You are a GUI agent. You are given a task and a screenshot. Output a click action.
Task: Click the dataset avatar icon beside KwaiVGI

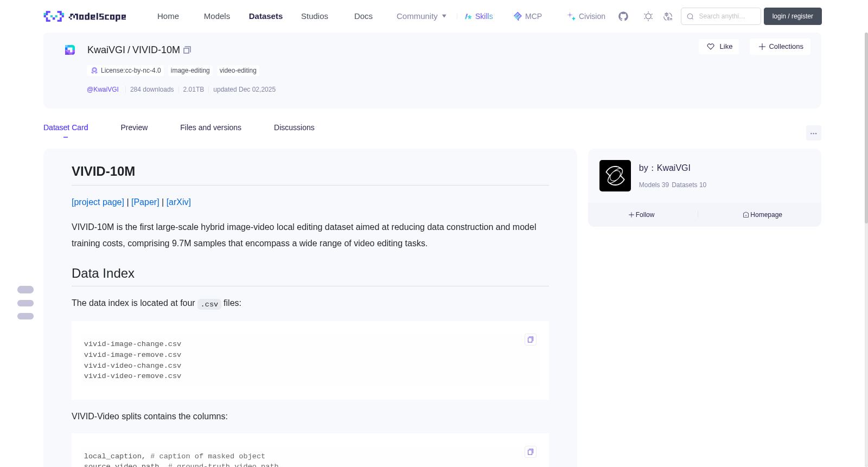coord(70,50)
